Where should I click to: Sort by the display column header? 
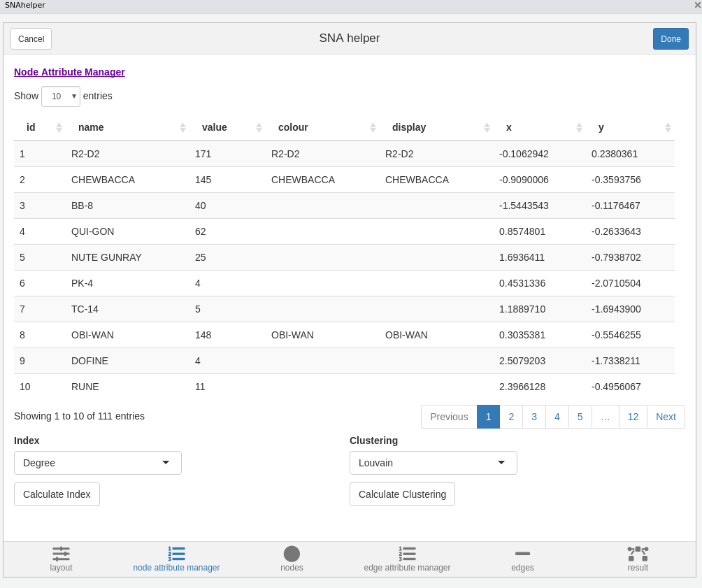coord(409,127)
